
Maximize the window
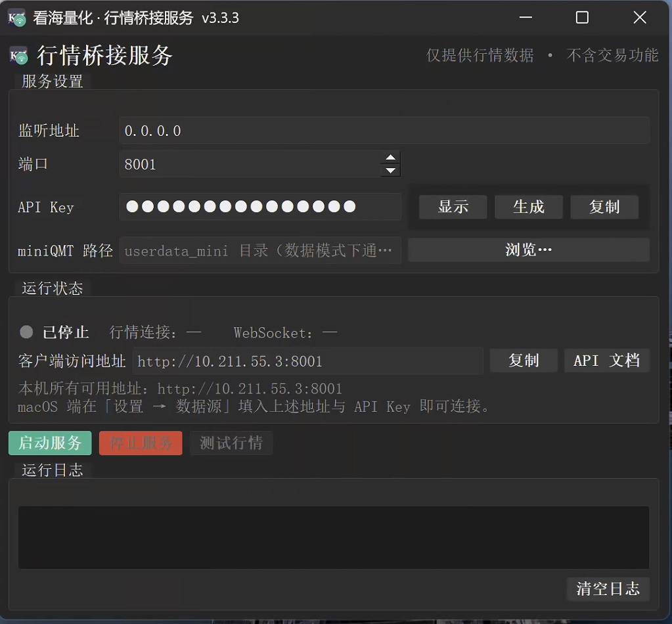582,18
